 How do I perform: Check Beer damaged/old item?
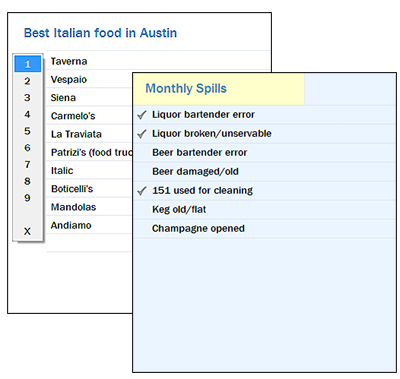pyautogui.click(x=264, y=172)
